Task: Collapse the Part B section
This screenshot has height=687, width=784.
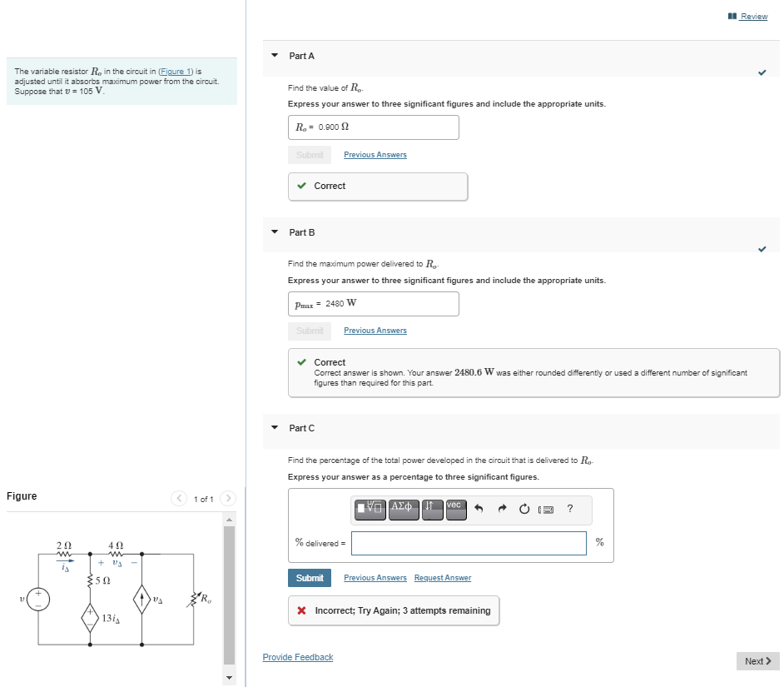Action: point(274,232)
